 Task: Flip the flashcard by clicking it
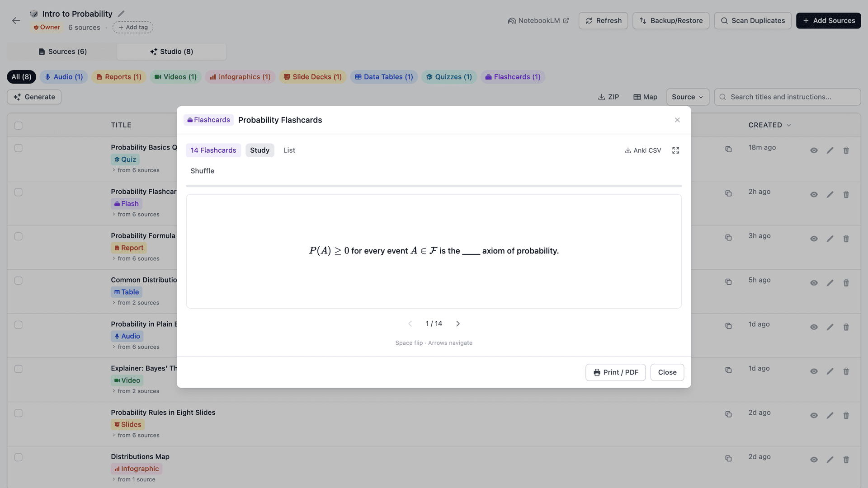[434, 251]
